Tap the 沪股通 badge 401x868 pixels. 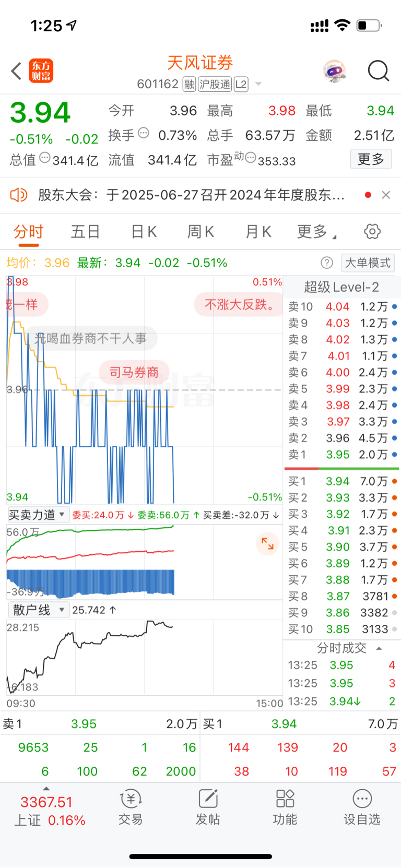coord(215,84)
